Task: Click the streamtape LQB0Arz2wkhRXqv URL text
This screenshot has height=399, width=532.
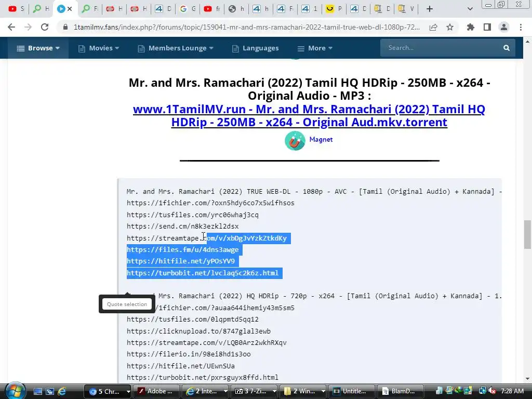Action: click(x=207, y=343)
